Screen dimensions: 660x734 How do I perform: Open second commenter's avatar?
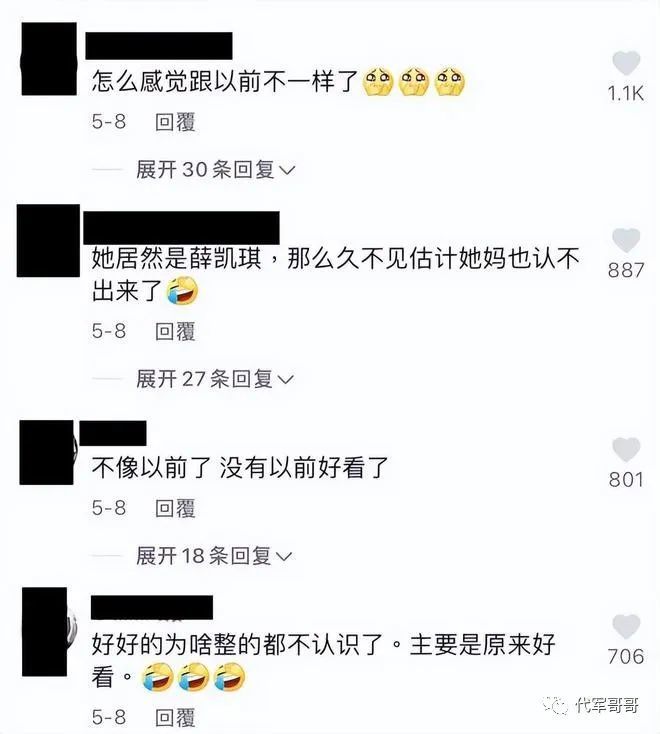point(48,241)
